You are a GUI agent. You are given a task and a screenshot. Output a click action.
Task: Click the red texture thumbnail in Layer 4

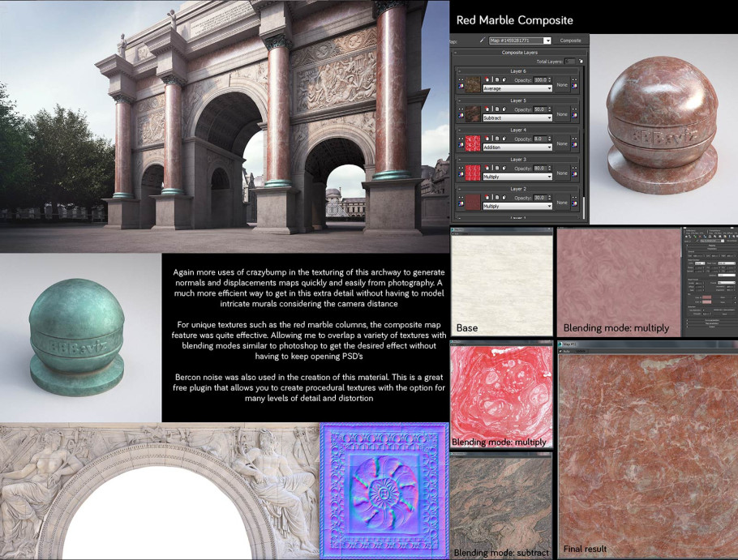pos(473,143)
